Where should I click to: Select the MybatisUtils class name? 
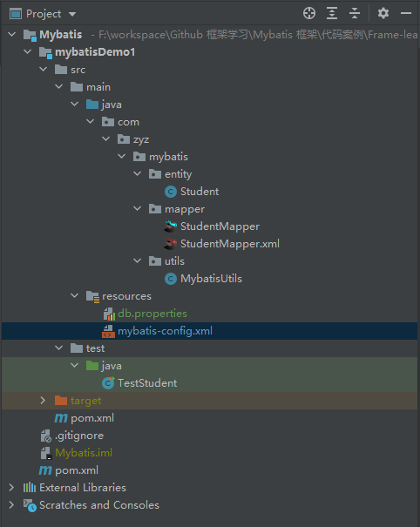pos(211,279)
